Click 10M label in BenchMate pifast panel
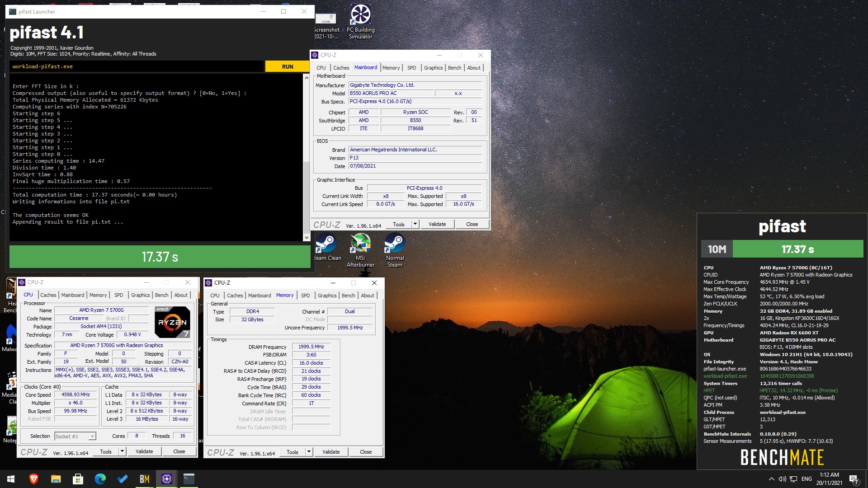The height and width of the screenshot is (488, 868). pos(717,249)
